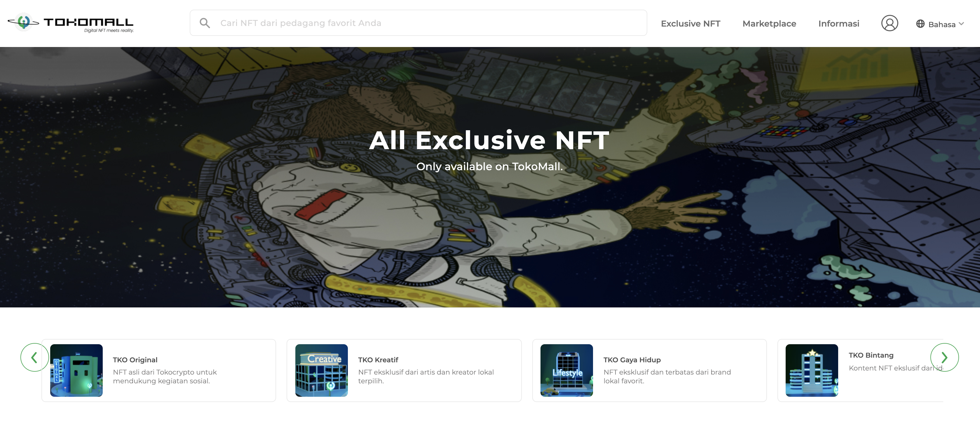The image size is (980, 428).
Task: Click the Bahasa dropdown chevron
Action: (x=961, y=24)
